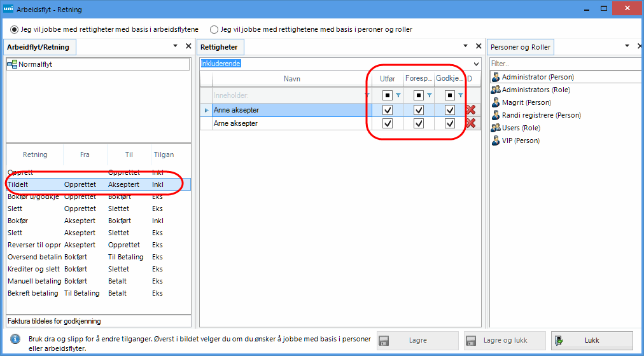Select the Arbeidflyt/Retning tab
The width and height of the screenshot is (644, 356).
pos(38,47)
